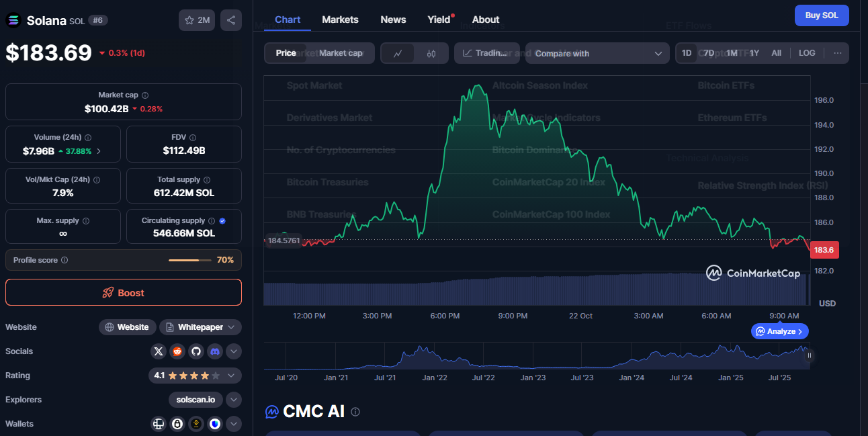The height and width of the screenshot is (436, 868).
Task: Switch chart to Market cap view
Action: pyautogui.click(x=341, y=53)
